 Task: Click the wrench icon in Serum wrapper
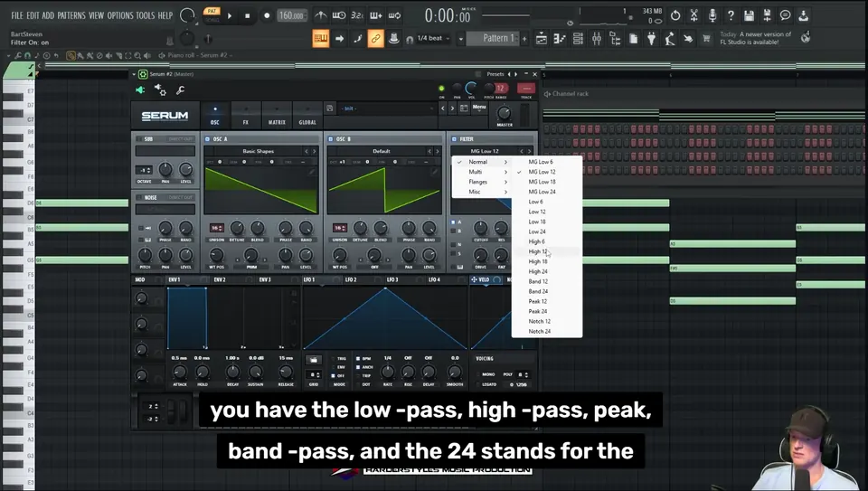(x=181, y=90)
